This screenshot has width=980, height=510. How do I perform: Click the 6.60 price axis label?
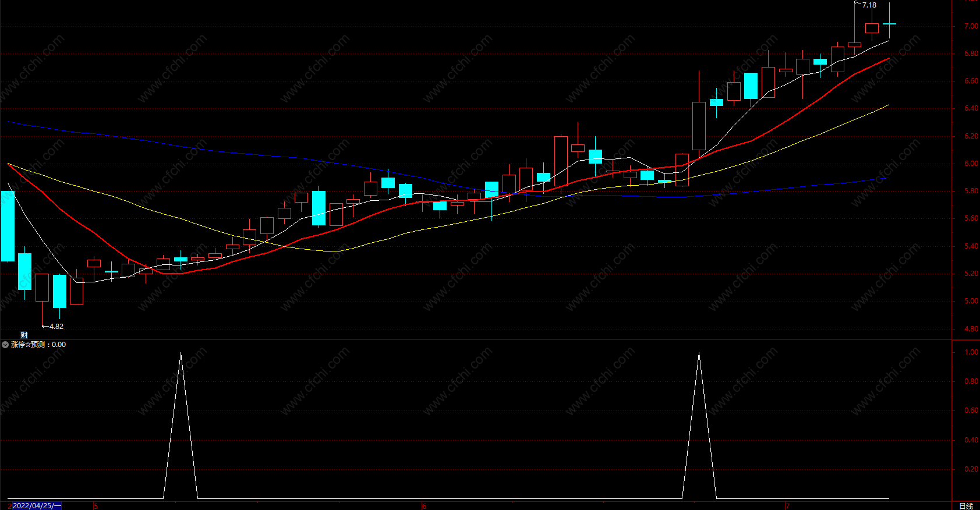[x=971, y=81]
